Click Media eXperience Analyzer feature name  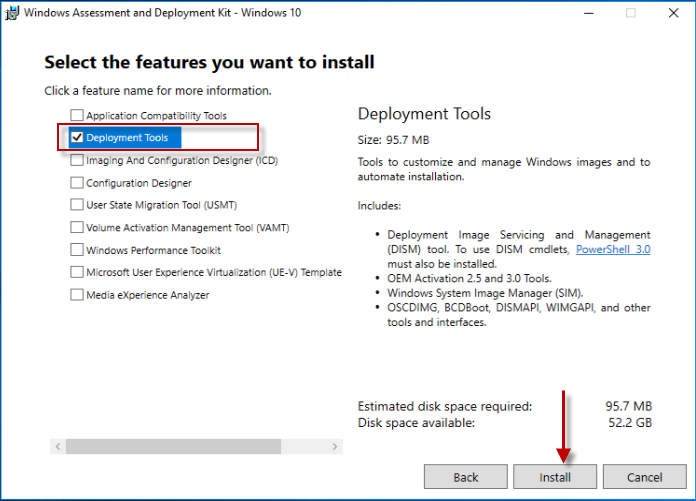147,295
